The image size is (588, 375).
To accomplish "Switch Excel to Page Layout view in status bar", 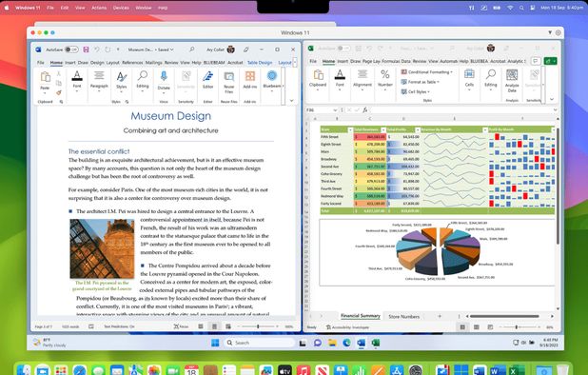I will [x=477, y=327].
